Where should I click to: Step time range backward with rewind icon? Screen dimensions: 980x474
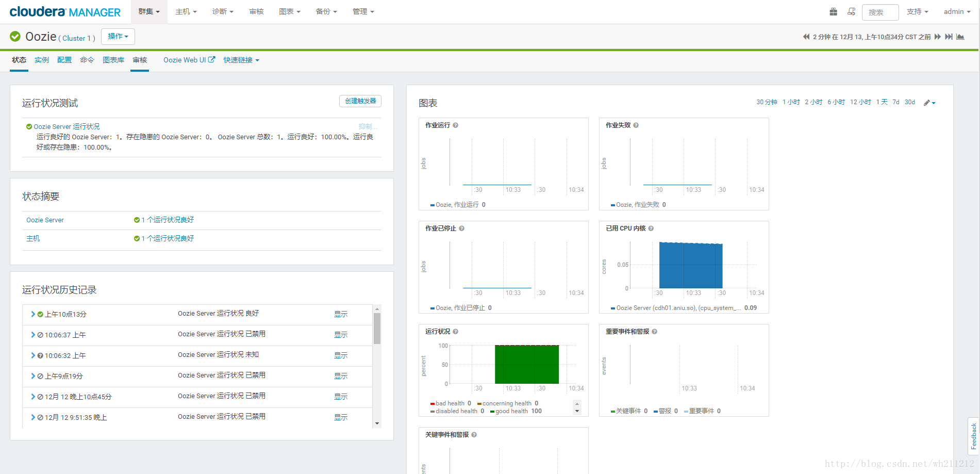[806, 37]
